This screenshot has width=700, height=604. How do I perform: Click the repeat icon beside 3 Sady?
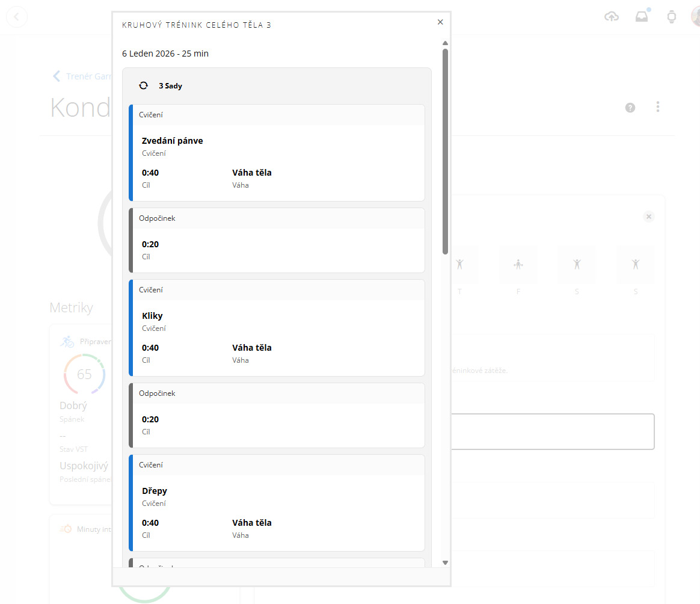tap(143, 85)
